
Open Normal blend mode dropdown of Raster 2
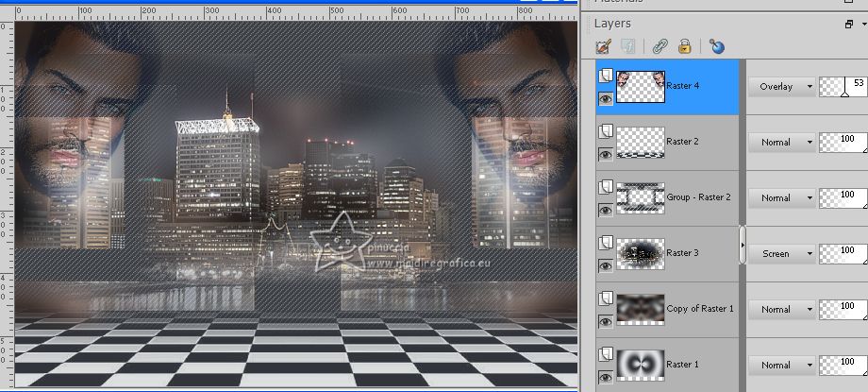[781, 143]
